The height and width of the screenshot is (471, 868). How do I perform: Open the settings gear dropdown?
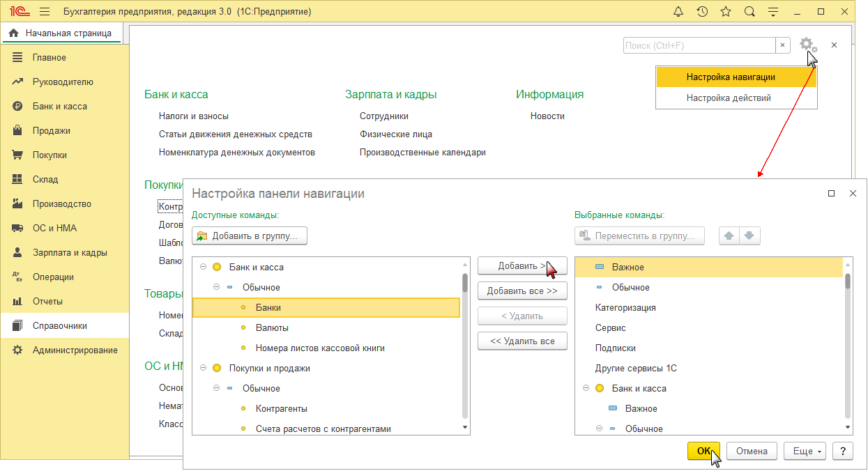pyautogui.click(x=807, y=45)
